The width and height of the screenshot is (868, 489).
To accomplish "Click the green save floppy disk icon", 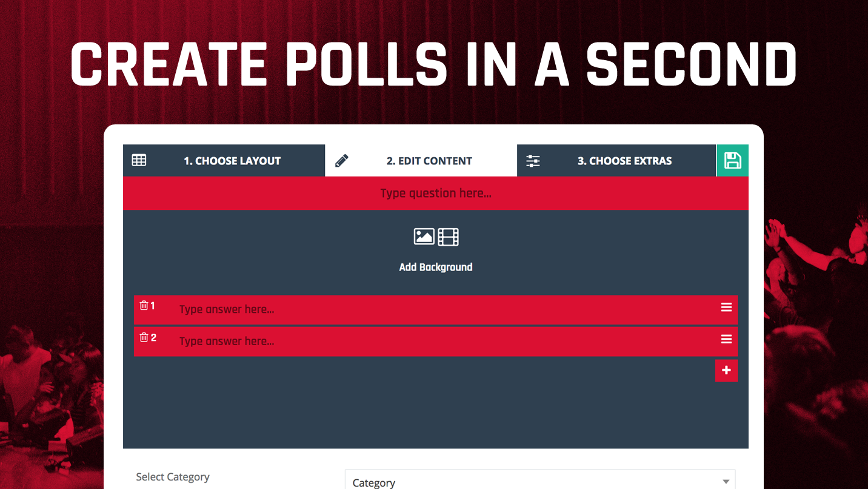I will coord(732,161).
